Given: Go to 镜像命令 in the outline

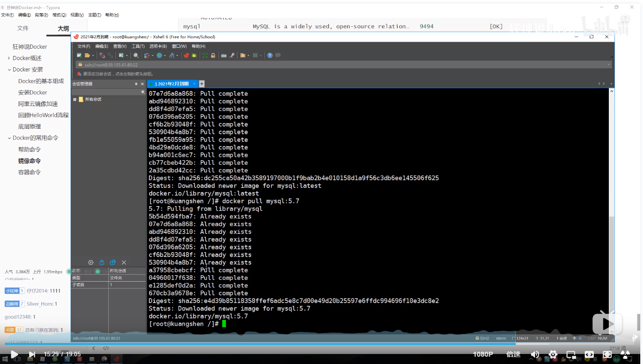Looking at the screenshot, I should tap(30, 161).
